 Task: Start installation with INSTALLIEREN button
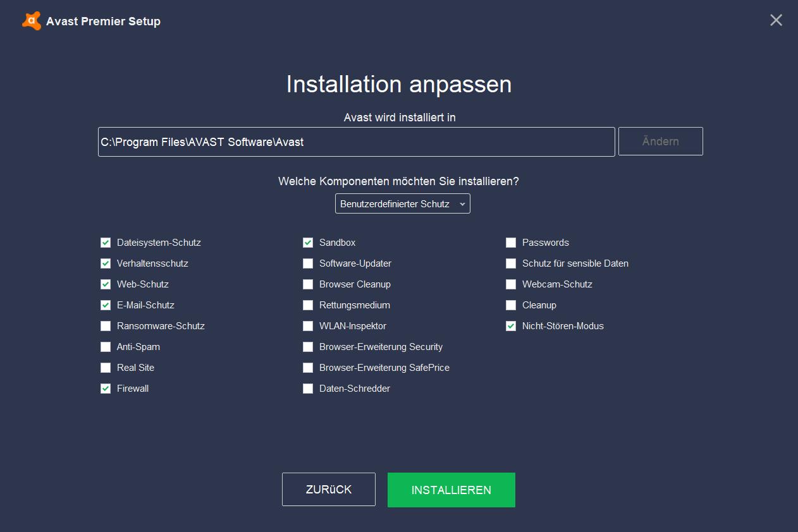coord(451,490)
